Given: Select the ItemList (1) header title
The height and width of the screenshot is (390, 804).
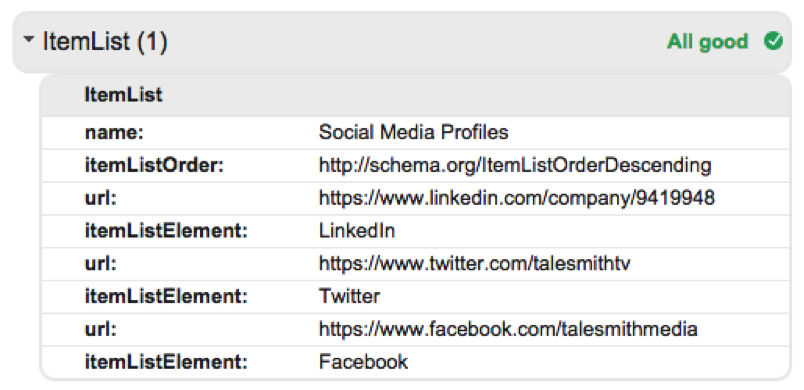Looking at the screenshot, I should pyautogui.click(x=105, y=41).
